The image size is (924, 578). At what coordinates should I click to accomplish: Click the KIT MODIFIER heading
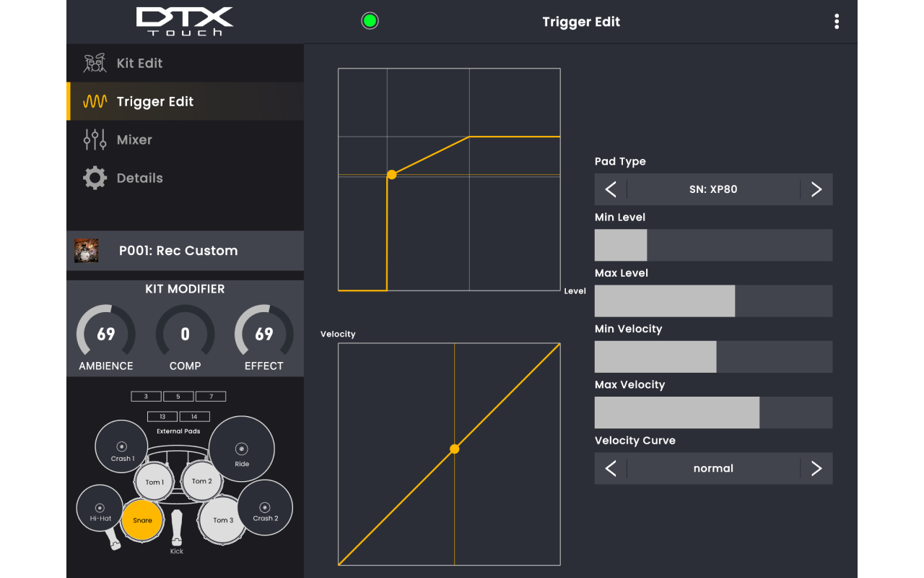pyautogui.click(x=185, y=289)
